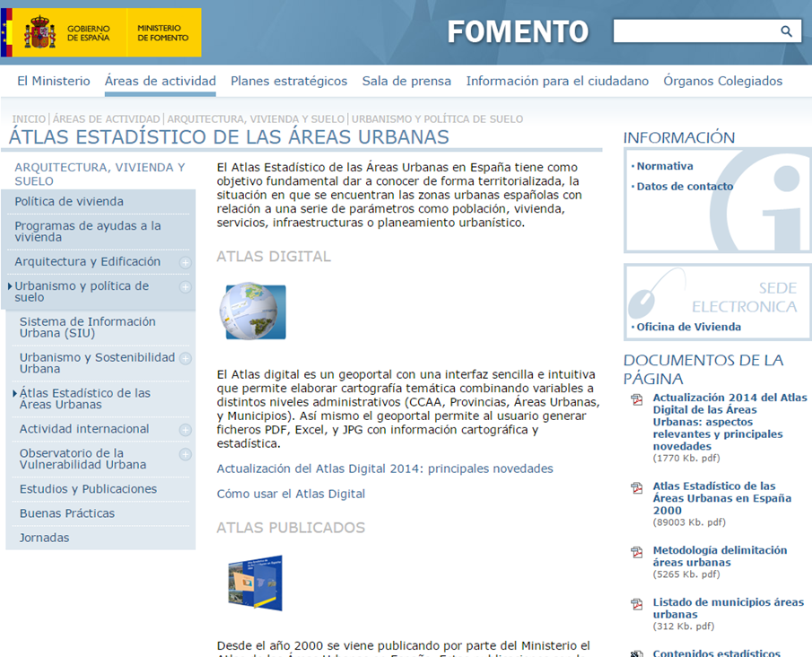
Task: Open the Planes estratégicos menu
Action: [x=289, y=81]
